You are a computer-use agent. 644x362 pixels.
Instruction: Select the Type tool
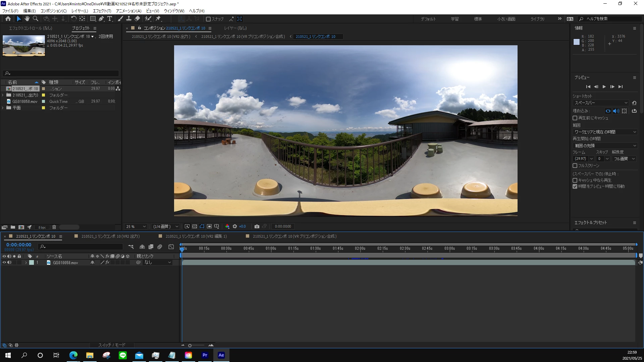[x=110, y=19]
